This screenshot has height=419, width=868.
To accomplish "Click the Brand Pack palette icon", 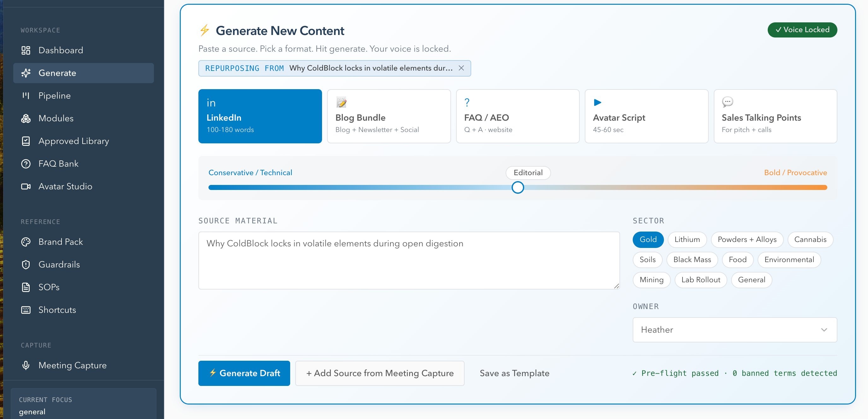I will pyautogui.click(x=26, y=242).
